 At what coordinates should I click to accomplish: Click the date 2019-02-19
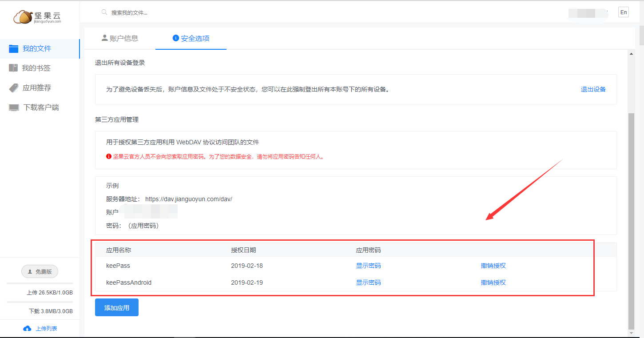pos(247,282)
